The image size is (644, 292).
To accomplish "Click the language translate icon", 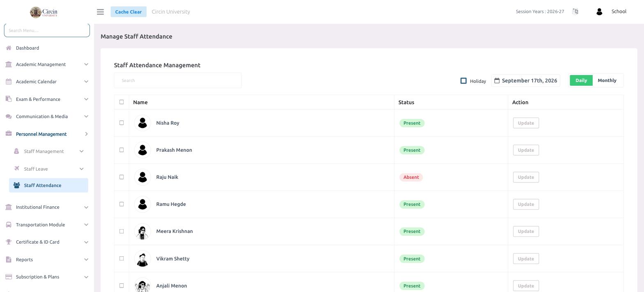I will point(575,11).
